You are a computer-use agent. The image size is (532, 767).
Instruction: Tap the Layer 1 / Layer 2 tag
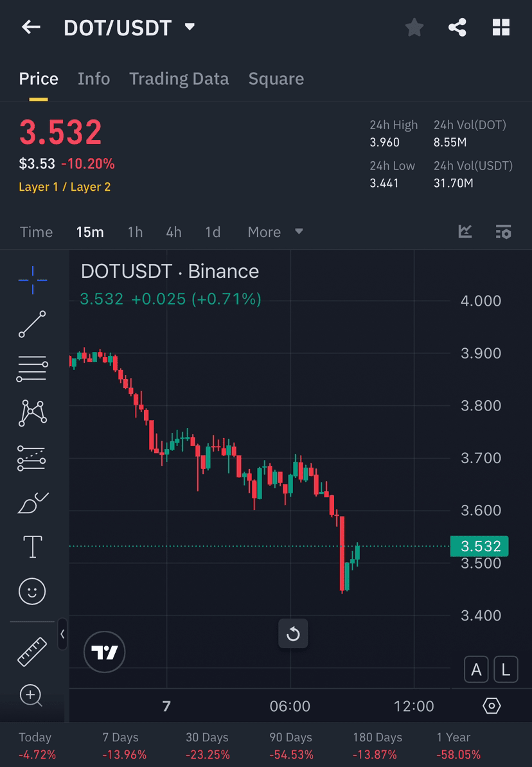[x=65, y=187]
